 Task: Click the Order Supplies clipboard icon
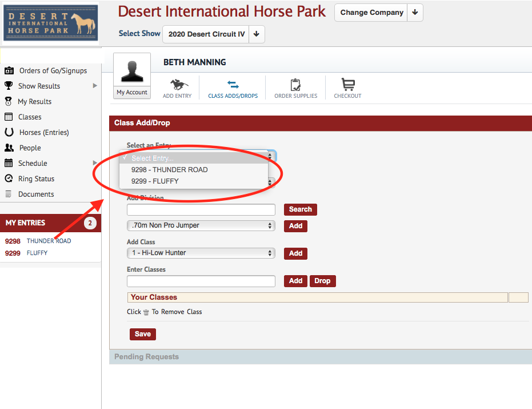coord(295,85)
